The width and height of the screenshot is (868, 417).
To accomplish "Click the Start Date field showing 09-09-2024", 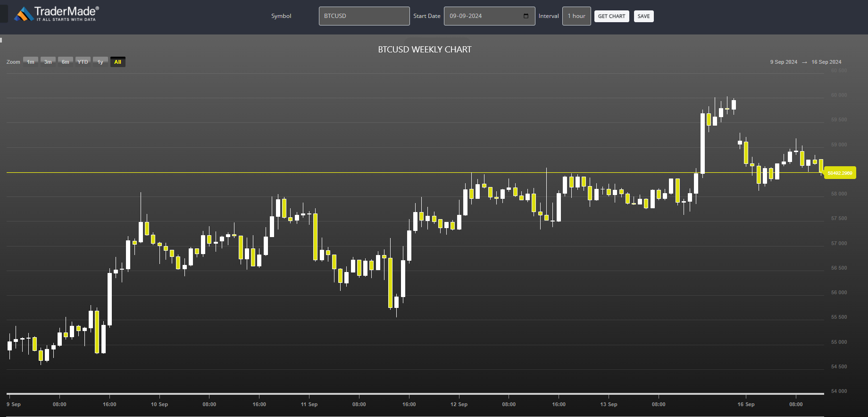I will [x=489, y=16].
